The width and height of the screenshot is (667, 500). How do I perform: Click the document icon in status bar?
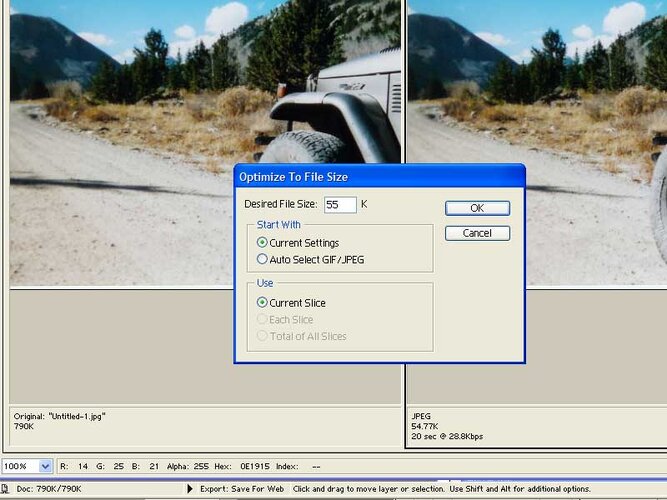tap(5, 489)
